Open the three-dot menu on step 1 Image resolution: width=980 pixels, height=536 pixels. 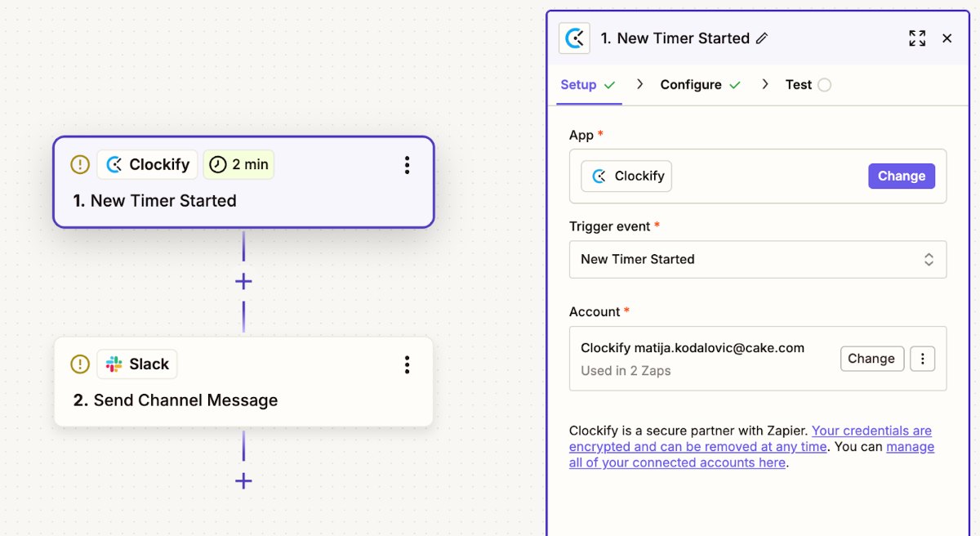pyautogui.click(x=407, y=164)
